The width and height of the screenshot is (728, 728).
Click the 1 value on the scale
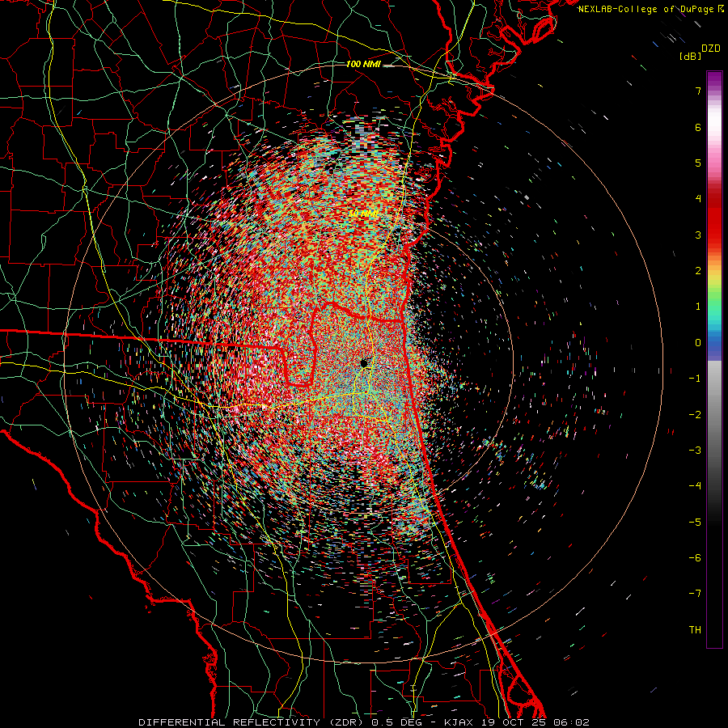pyautogui.click(x=698, y=307)
